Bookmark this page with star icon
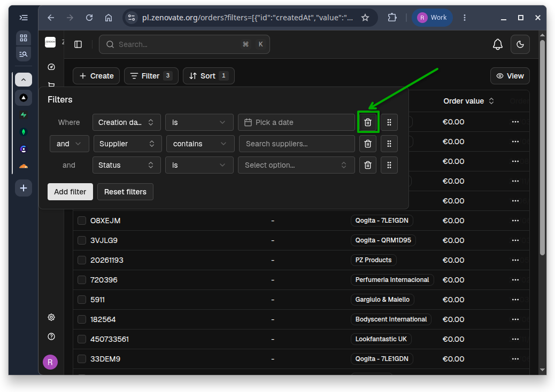555x392 pixels. pos(365,17)
